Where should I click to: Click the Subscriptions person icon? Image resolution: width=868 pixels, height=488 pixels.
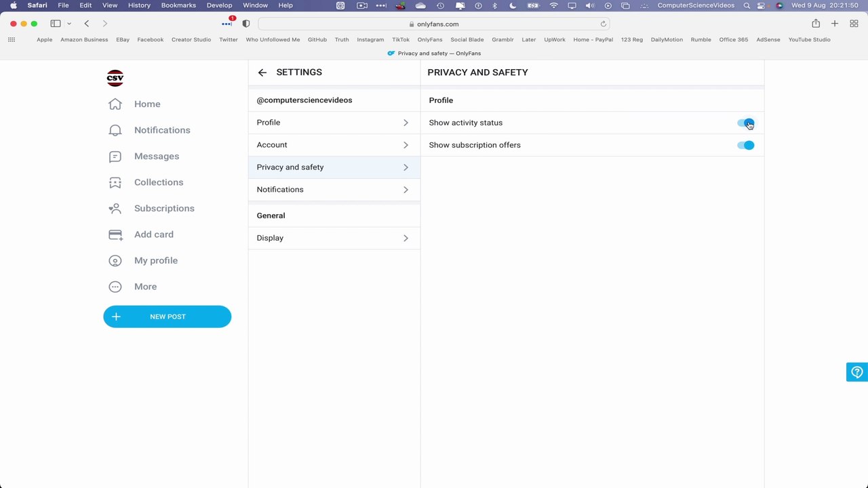(115, 209)
